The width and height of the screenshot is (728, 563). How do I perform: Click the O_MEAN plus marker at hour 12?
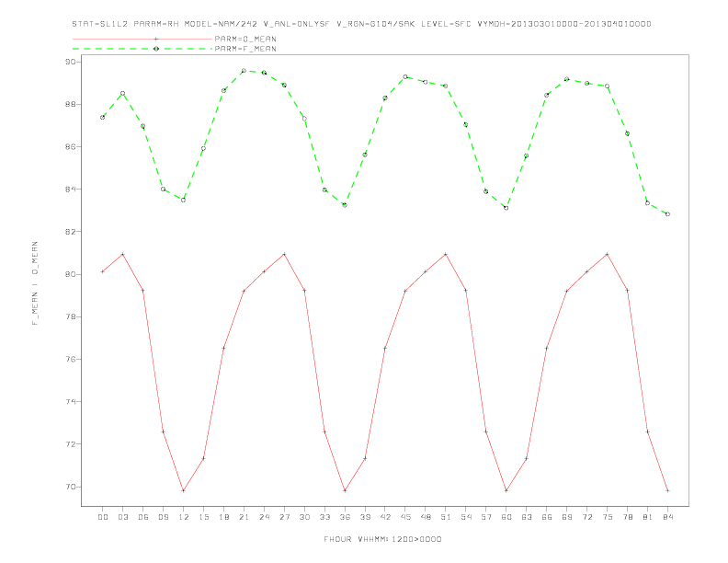point(184,490)
